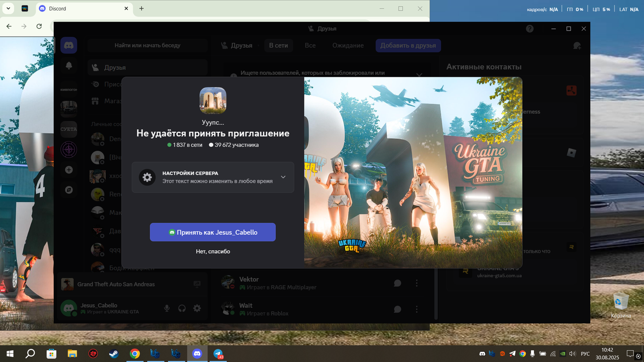
Task: Mute microphone in the user panel
Action: 167,308
